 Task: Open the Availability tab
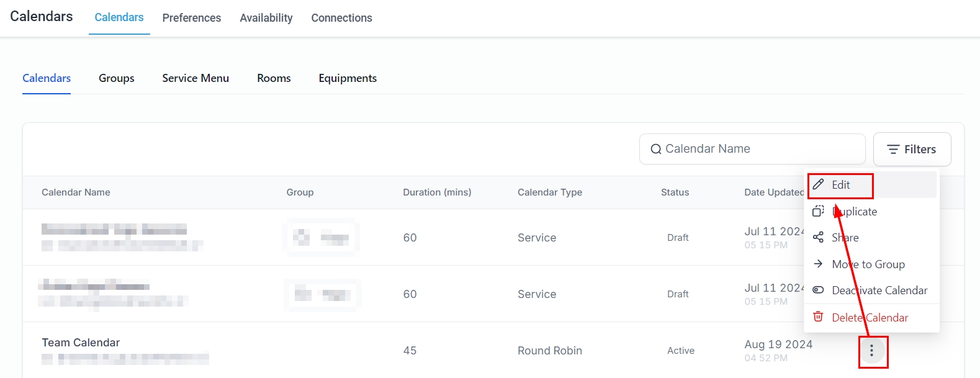266,18
